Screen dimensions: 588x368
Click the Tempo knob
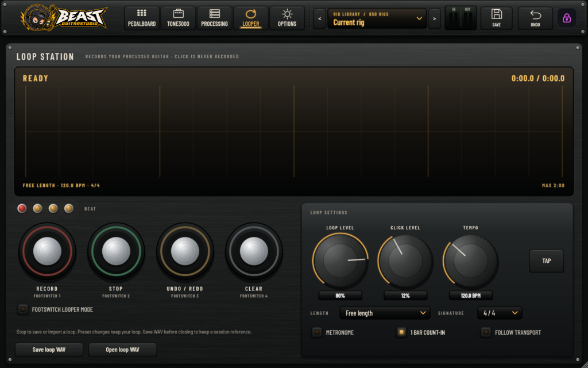click(x=471, y=260)
